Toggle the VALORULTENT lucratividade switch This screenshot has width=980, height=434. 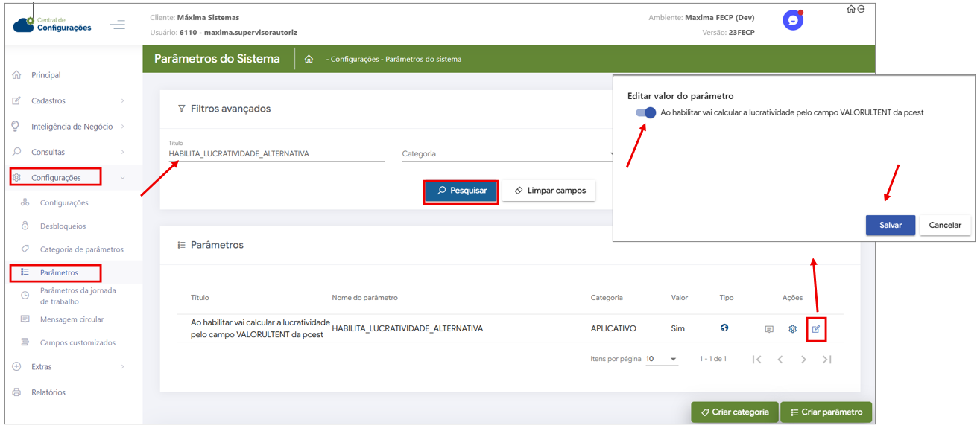(x=645, y=112)
